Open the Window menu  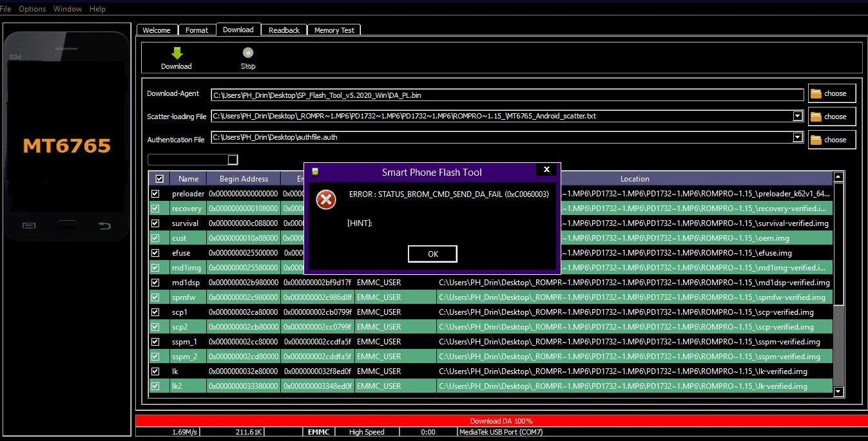(68, 9)
